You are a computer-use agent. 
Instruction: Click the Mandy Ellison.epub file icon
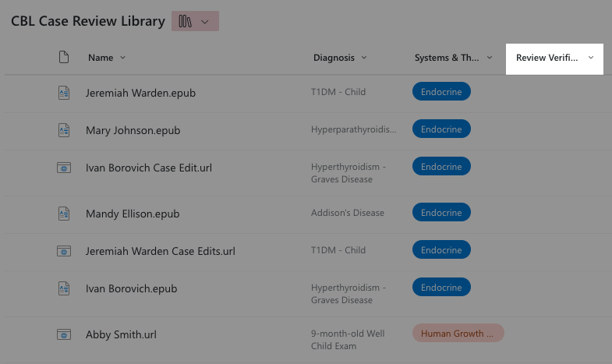[x=64, y=213]
